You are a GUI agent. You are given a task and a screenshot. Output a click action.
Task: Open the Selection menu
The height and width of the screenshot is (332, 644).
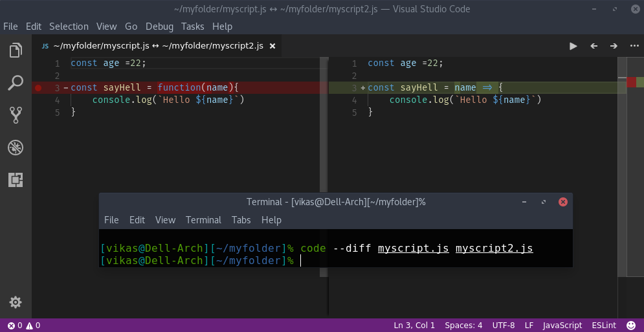[69, 27]
